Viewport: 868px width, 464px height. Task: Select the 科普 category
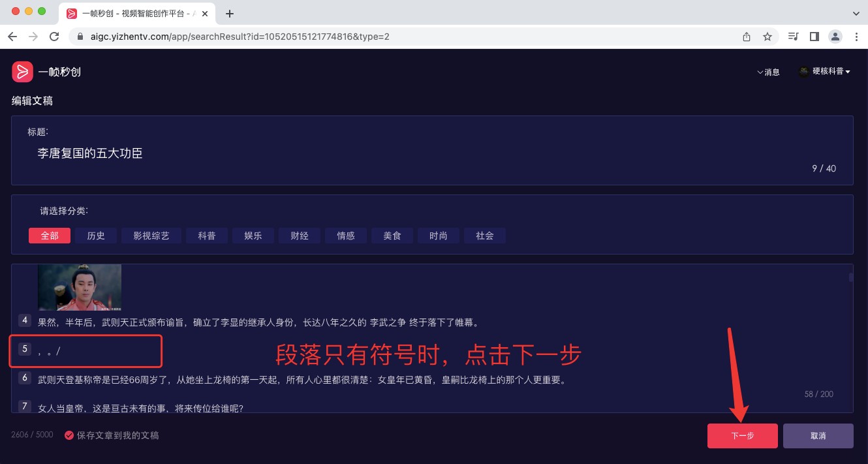[x=207, y=236]
